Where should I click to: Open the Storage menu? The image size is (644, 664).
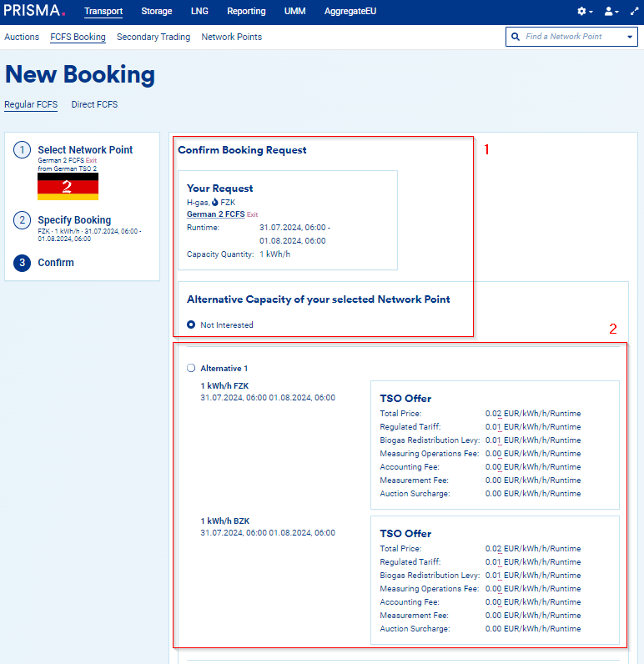coord(157,12)
